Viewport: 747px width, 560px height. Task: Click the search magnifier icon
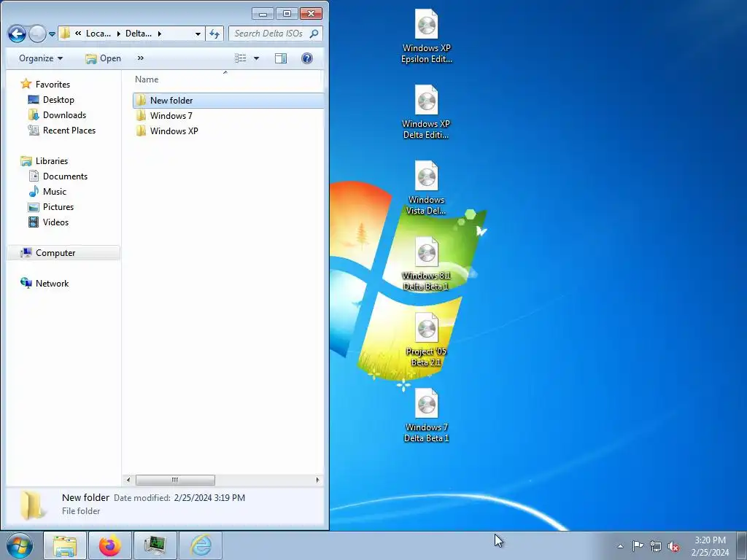[x=314, y=34]
